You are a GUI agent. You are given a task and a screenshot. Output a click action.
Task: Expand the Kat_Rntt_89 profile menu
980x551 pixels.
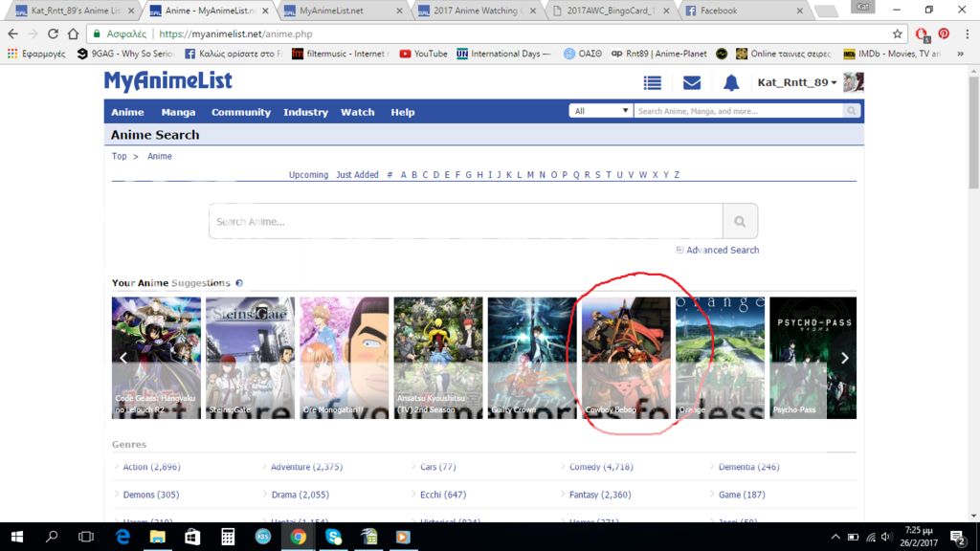pyautogui.click(x=797, y=83)
